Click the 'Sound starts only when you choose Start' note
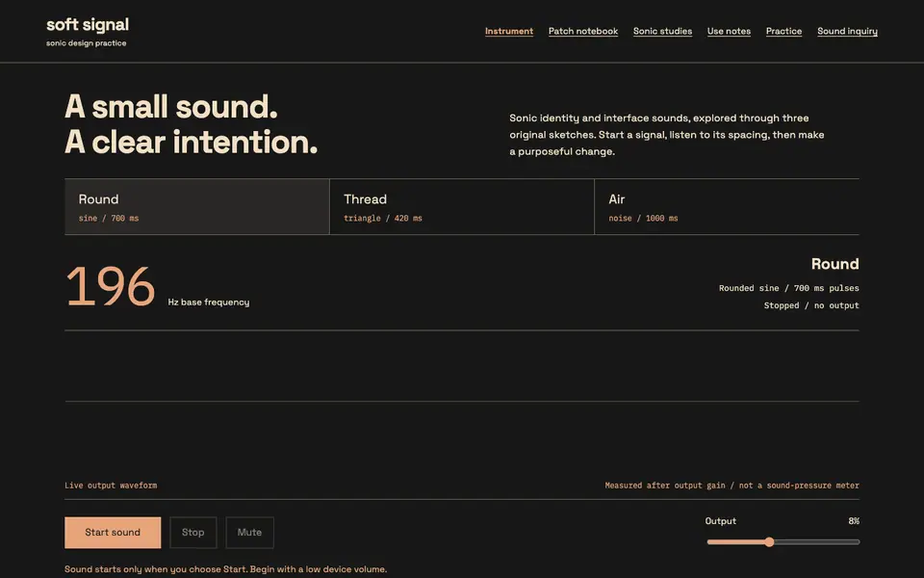 (225, 569)
